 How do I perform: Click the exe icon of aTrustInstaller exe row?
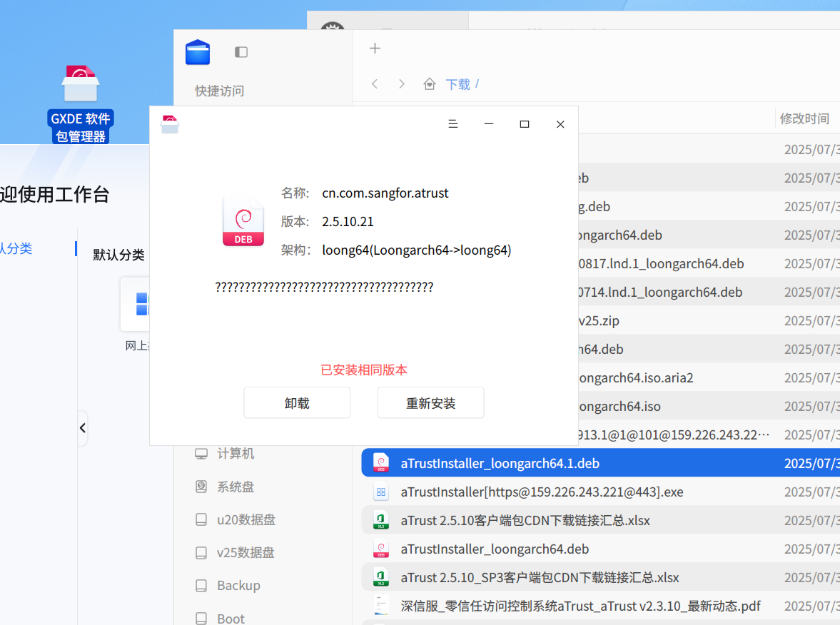381,492
